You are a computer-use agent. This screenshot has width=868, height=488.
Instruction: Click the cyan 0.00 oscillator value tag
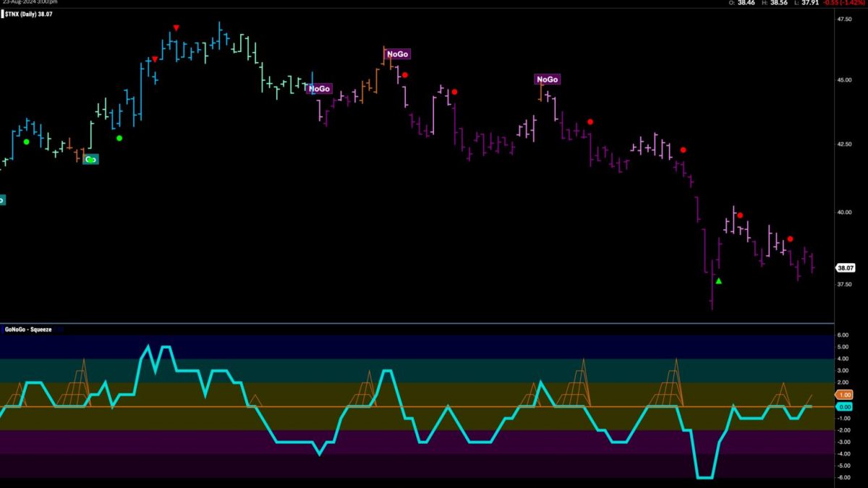click(845, 407)
